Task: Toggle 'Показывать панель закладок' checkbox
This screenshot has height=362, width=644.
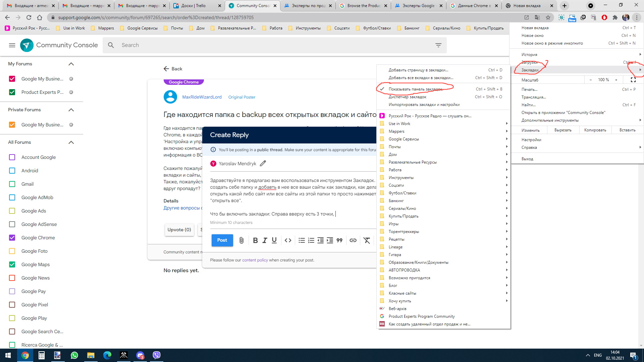Action: tap(382, 89)
